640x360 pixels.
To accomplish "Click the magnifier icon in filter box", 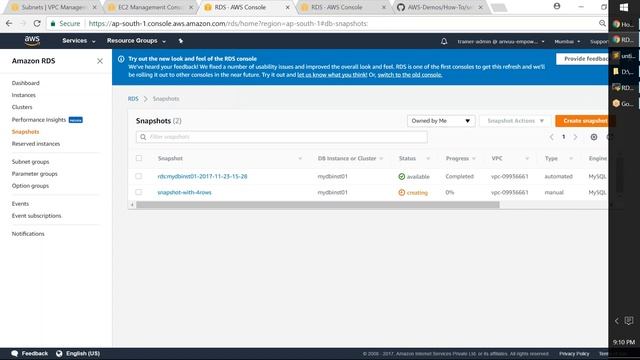I will pyautogui.click(x=143, y=137).
